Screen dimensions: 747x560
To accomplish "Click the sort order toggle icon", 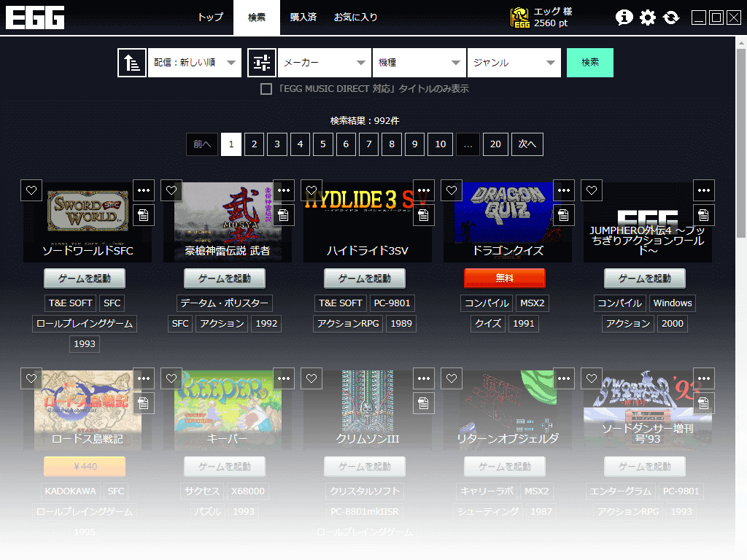I will 132,63.
